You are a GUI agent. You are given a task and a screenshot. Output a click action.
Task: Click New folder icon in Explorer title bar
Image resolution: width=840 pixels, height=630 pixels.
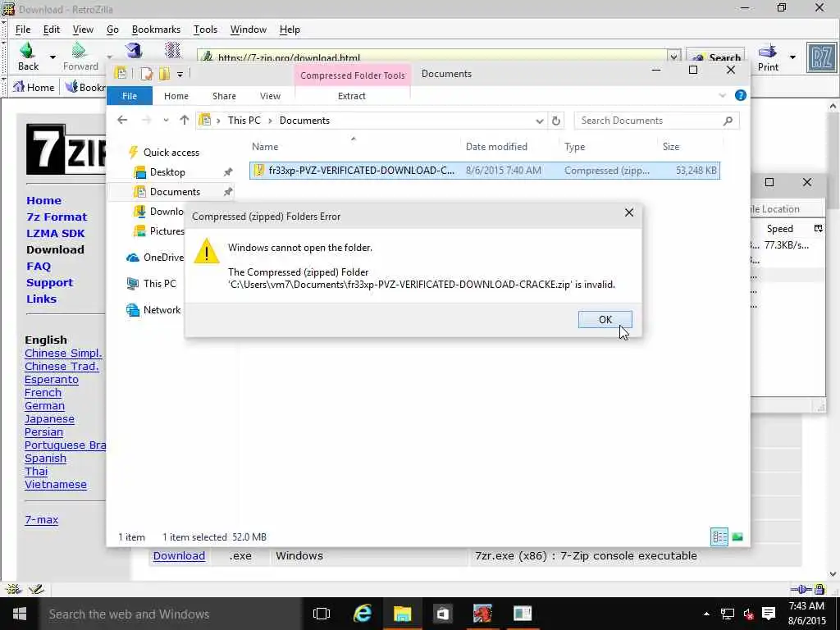(164, 73)
